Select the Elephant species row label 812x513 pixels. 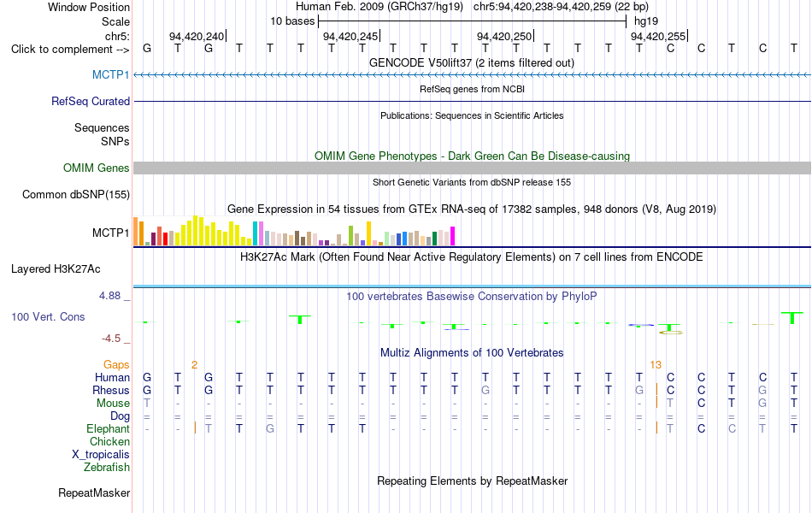109,428
